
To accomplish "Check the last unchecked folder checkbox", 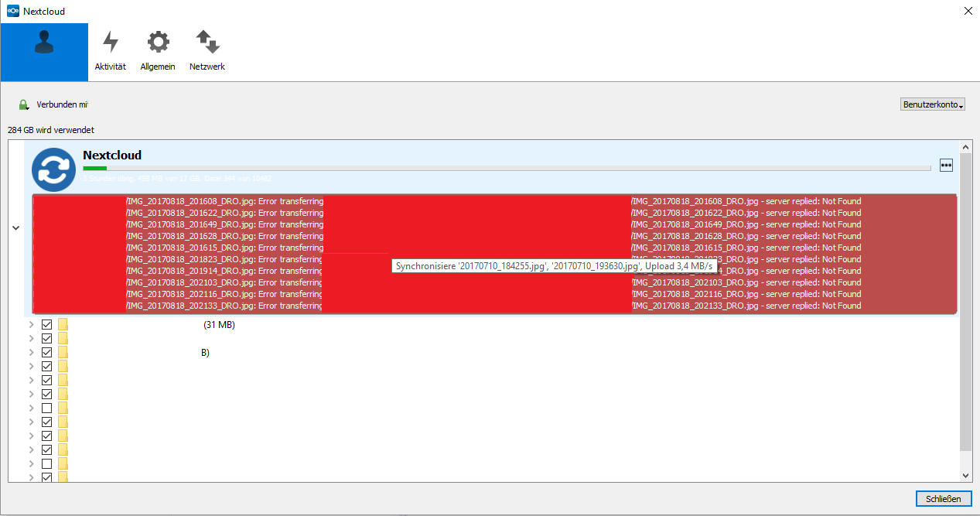I will [46, 463].
